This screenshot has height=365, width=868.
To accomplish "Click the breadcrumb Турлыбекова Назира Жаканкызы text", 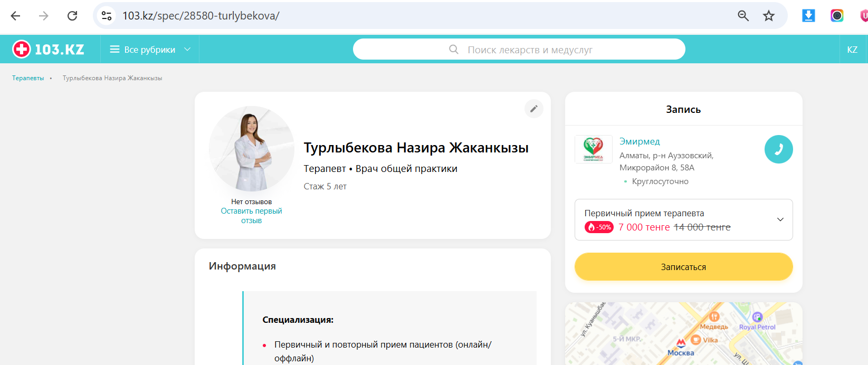I will pos(112,78).
